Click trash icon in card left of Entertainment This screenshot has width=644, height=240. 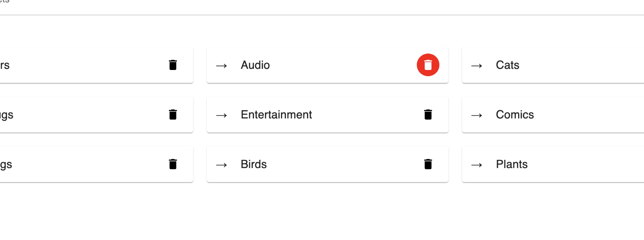(173, 115)
